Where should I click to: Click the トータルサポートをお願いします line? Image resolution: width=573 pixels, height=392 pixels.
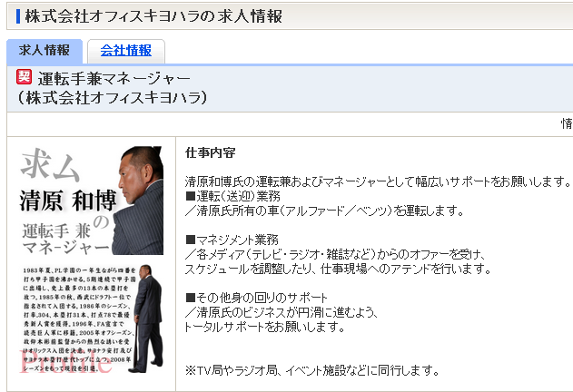(x=264, y=327)
